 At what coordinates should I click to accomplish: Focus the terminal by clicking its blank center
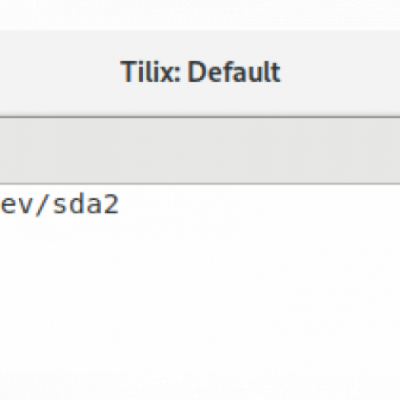pos(200,292)
